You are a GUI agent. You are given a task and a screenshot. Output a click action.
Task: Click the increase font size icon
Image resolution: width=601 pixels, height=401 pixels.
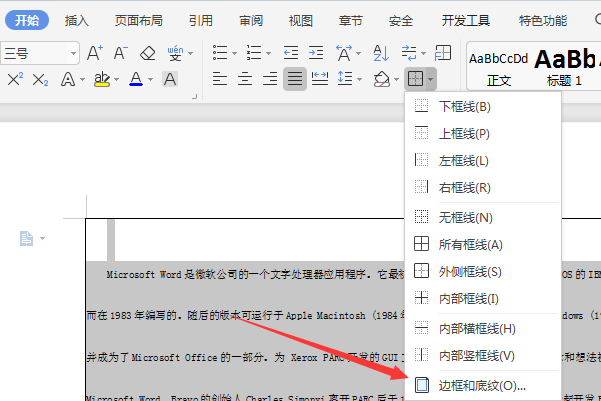pos(95,53)
